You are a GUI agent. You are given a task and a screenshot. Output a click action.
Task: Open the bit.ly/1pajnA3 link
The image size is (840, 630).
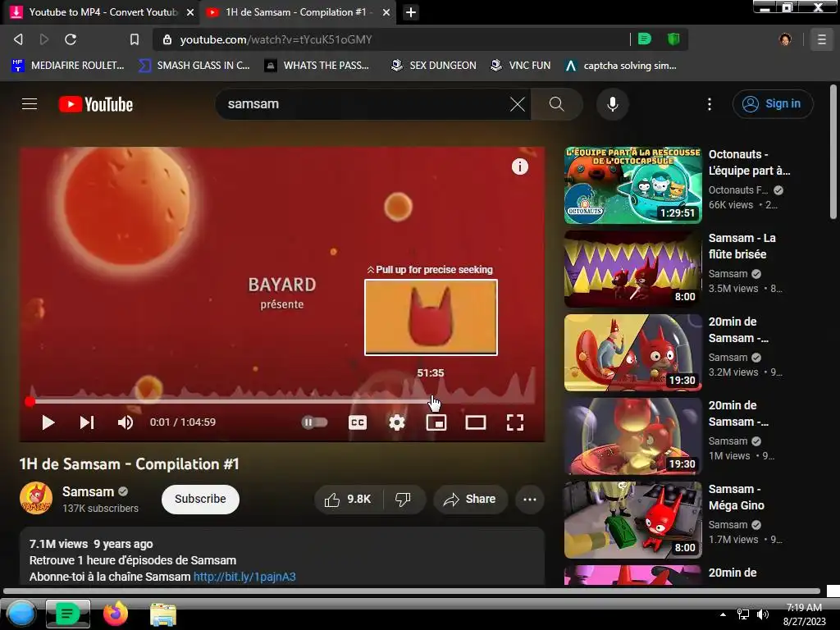point(244,577)
